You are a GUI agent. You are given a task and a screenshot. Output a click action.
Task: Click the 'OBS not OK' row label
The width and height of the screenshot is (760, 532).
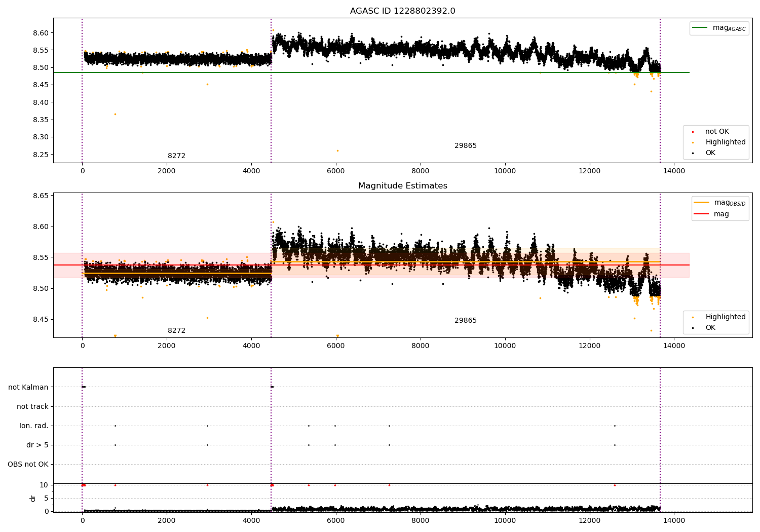(x=28, y=465)
